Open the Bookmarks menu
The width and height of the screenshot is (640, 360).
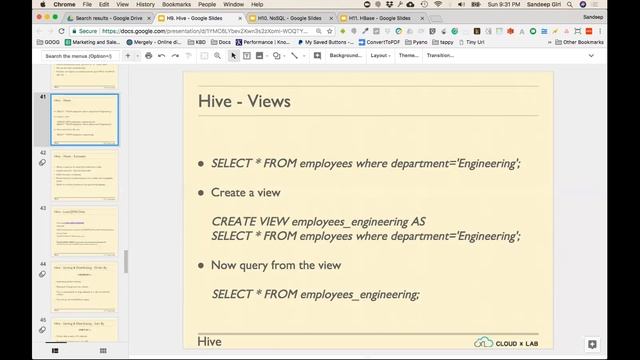(176, 4)
